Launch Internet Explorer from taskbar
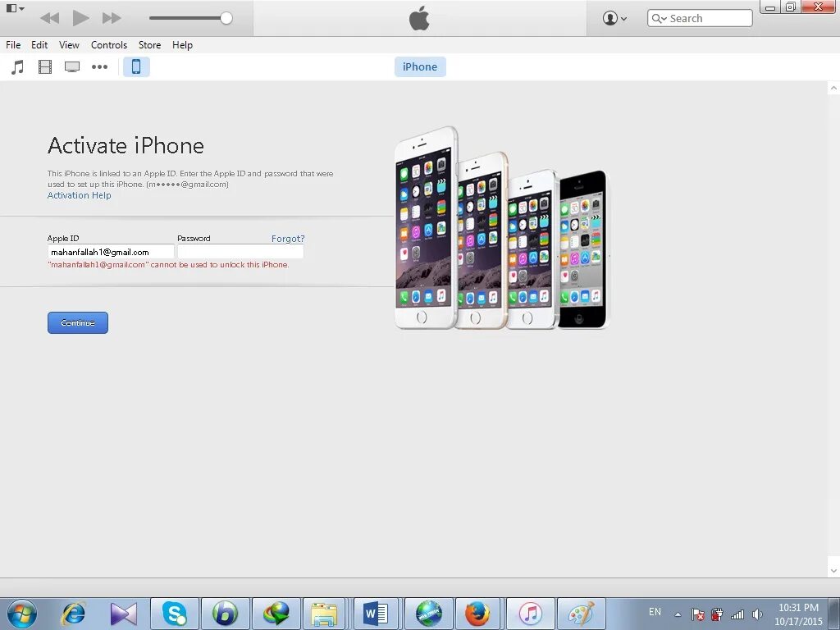Screen dimensions: 840x630 pos(73,614)
